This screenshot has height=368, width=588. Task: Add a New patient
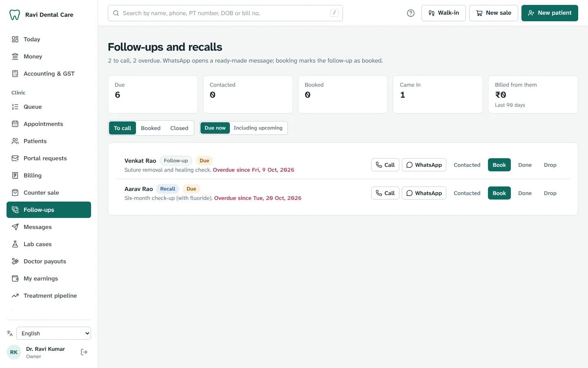click(550, 13)
